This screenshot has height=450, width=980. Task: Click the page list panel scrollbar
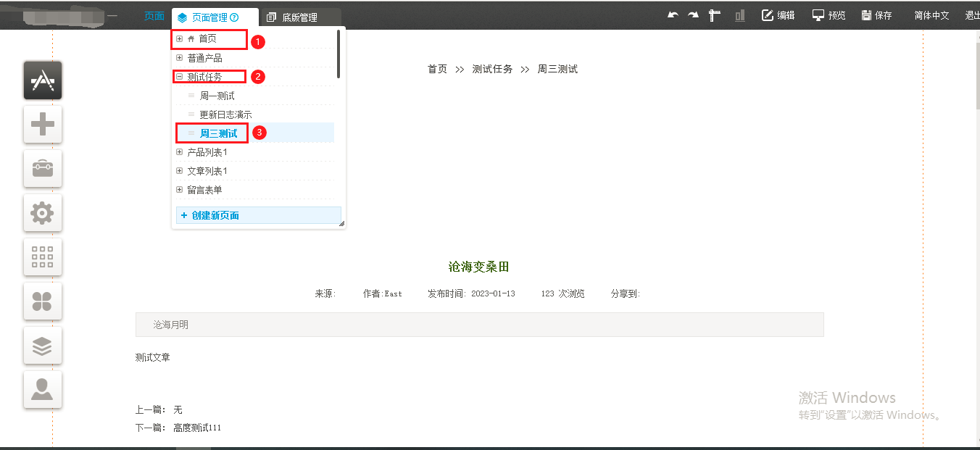tap(339, 54)
